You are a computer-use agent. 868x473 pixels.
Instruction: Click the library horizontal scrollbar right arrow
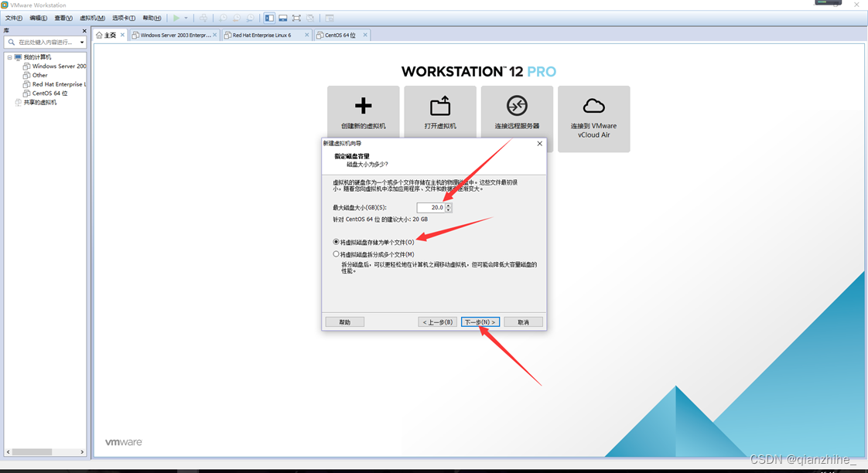coord(83,452)
